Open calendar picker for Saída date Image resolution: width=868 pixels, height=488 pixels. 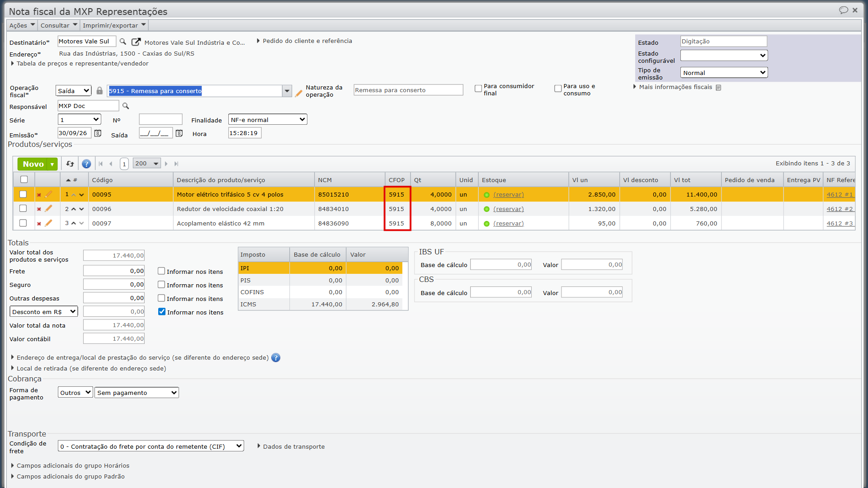point(179,133)
